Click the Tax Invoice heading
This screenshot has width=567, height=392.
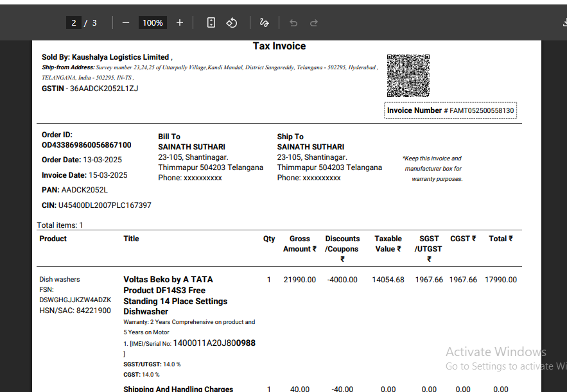click(279, 46)
